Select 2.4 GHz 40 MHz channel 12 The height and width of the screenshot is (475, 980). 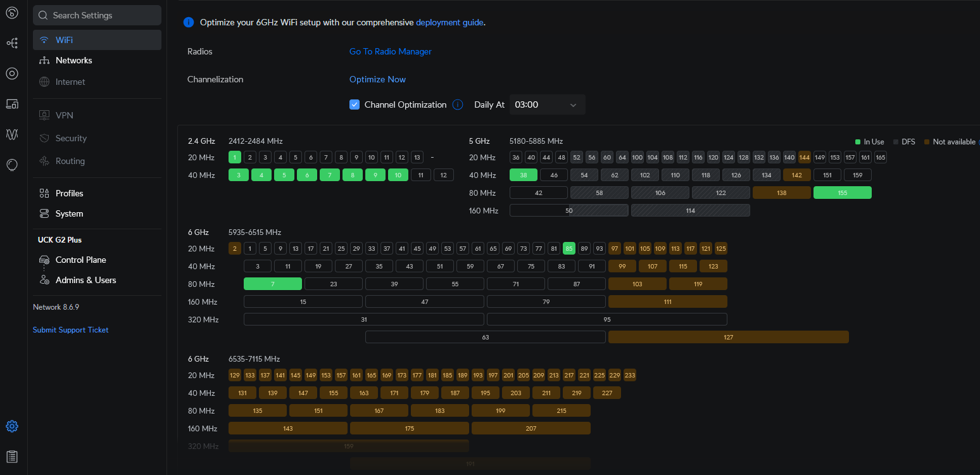pyautogui.click(x=444, y=175)
